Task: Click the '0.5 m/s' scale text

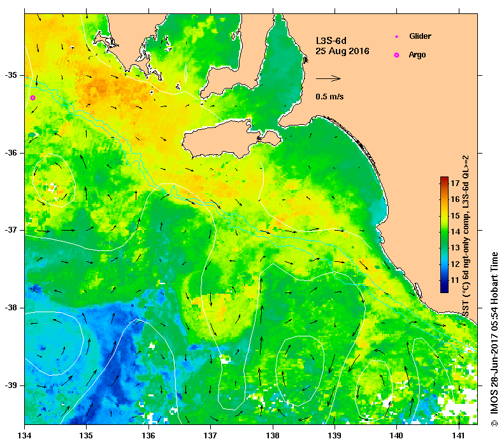Action: tap(329, 97)
